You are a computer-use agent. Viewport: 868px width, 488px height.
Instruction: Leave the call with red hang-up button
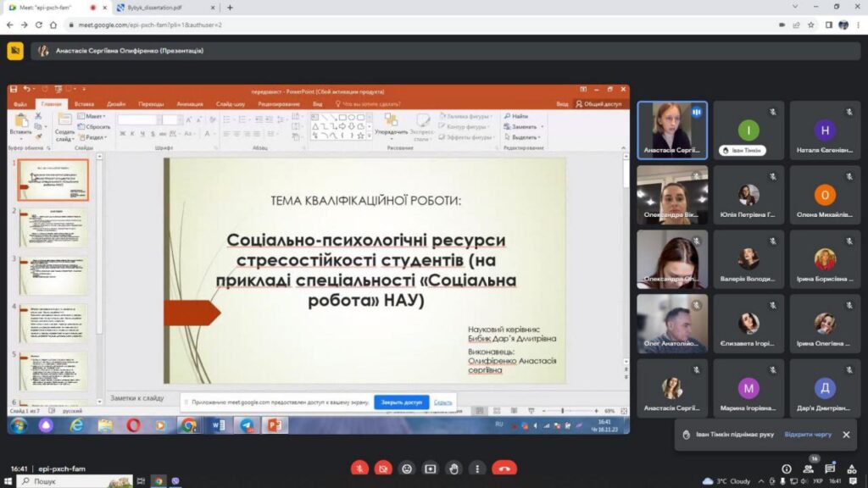(504, 468)
